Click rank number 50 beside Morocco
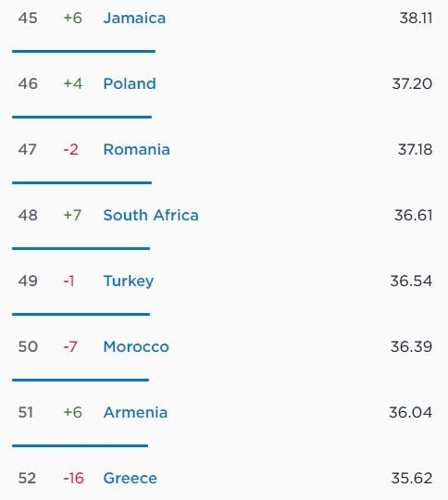 (x=28, y=346)
